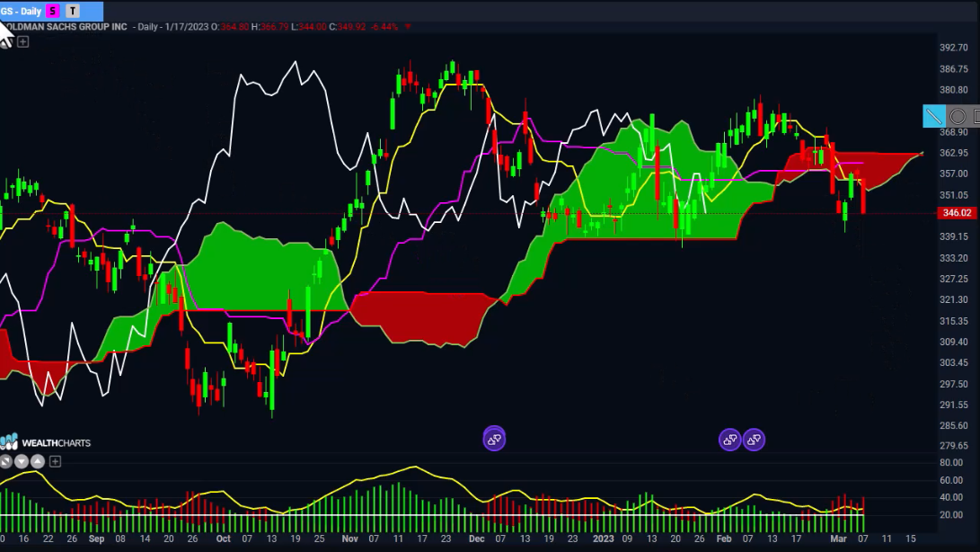980x552 pixels.
Task: Click the GOLDMAN SACHS GROUP INC title
Action: [65, 27]
